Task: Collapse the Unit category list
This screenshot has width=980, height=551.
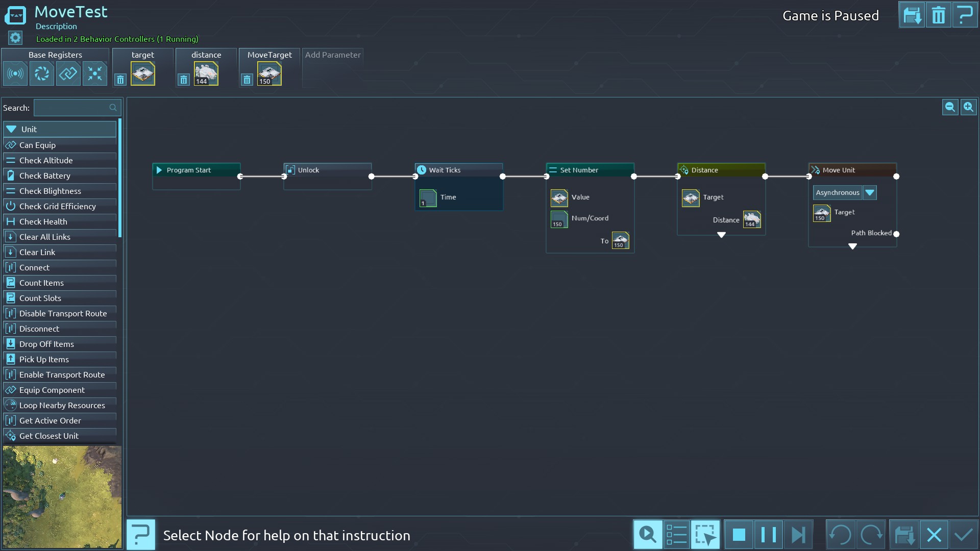Action: click(x=12, y=129)
